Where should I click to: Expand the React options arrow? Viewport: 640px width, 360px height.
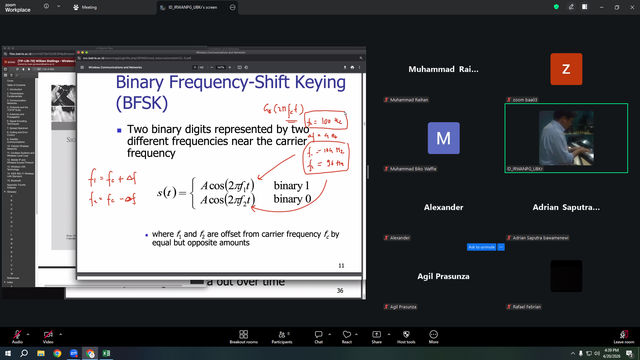[x=356, y=334]
